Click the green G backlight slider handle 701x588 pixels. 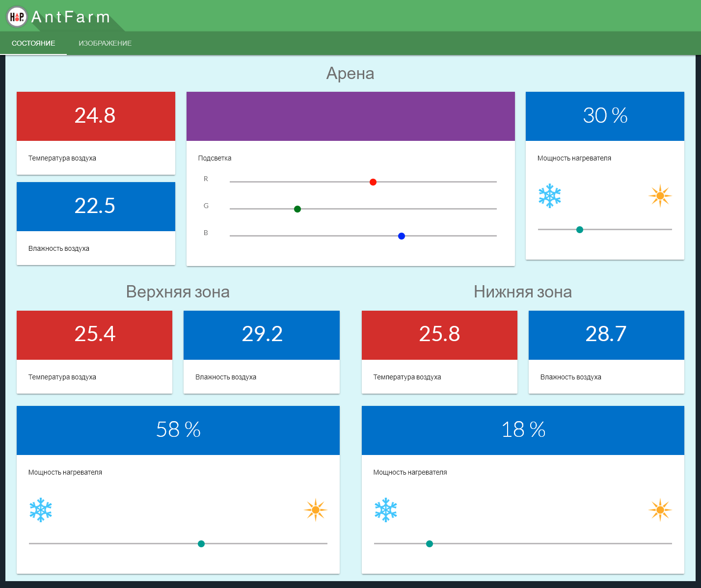coord(297,209)
